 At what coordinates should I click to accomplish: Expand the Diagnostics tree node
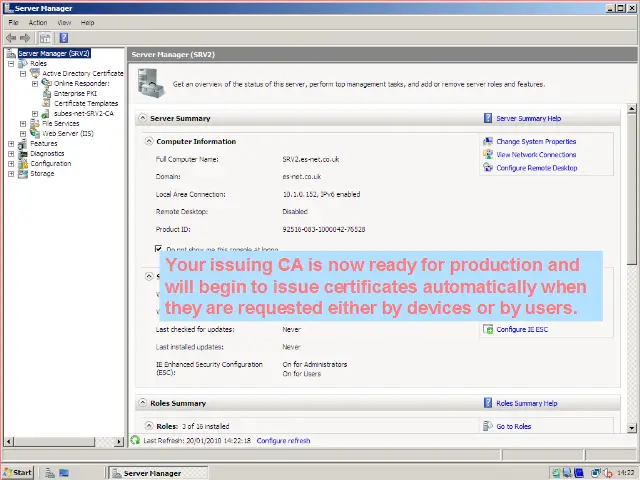11,153
